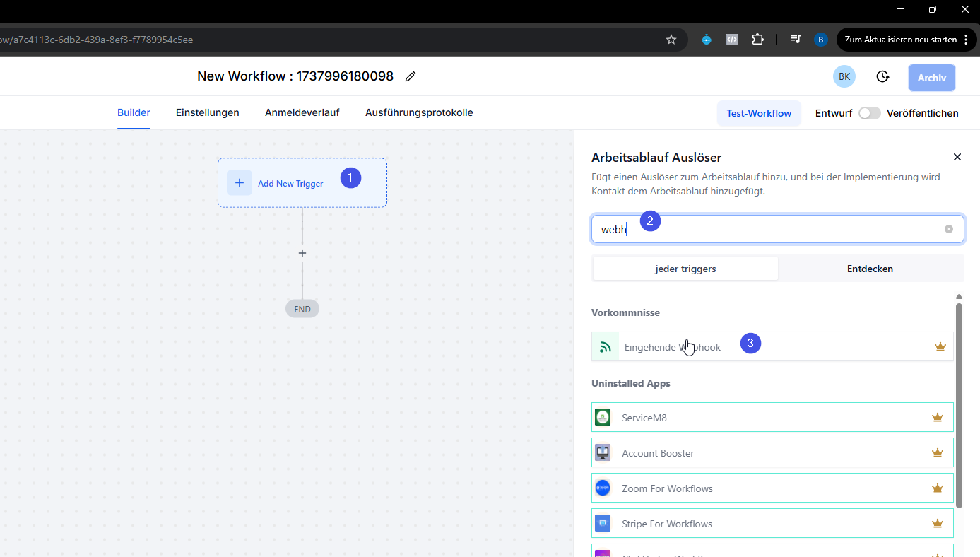Switch to the Builder tab
The image size is (980, 557).
134,112
